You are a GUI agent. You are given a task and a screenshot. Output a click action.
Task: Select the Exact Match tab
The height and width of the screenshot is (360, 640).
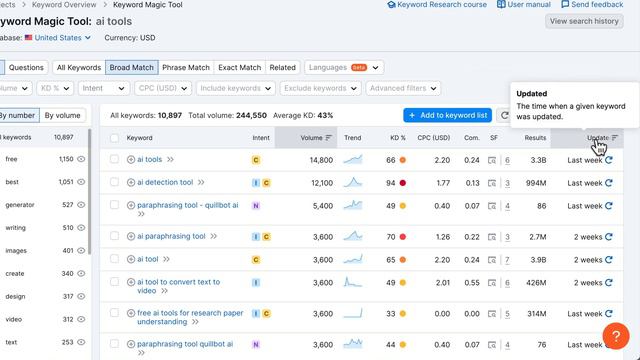coord(240,67)
